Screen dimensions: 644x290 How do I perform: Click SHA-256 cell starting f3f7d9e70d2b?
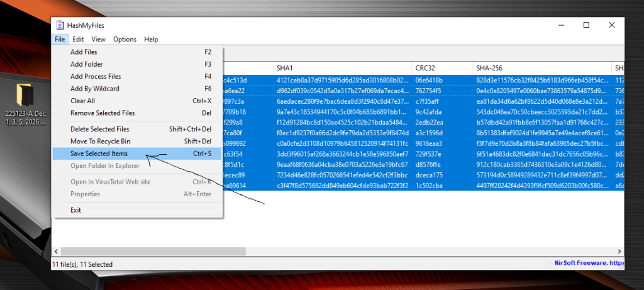pyautogui.click(x=542, y=143)
